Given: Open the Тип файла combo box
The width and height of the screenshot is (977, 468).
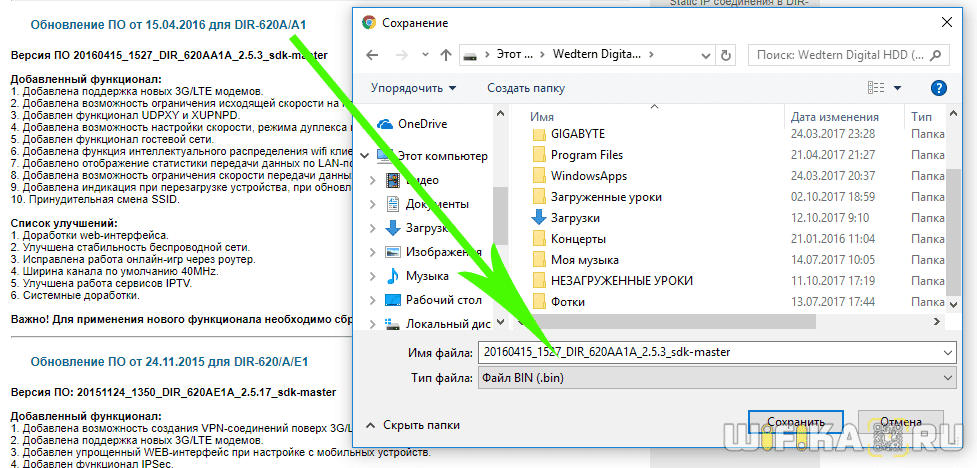Looking at the screenshot, I should 717,378.
